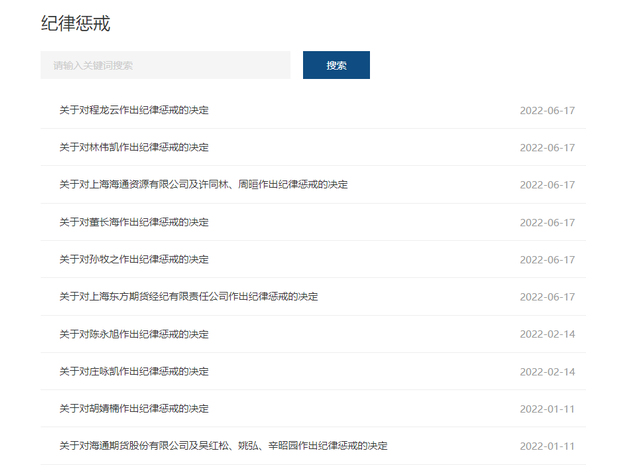
Task: Click the 纪律惩戒 page heading
Action: tap(75, 23)
